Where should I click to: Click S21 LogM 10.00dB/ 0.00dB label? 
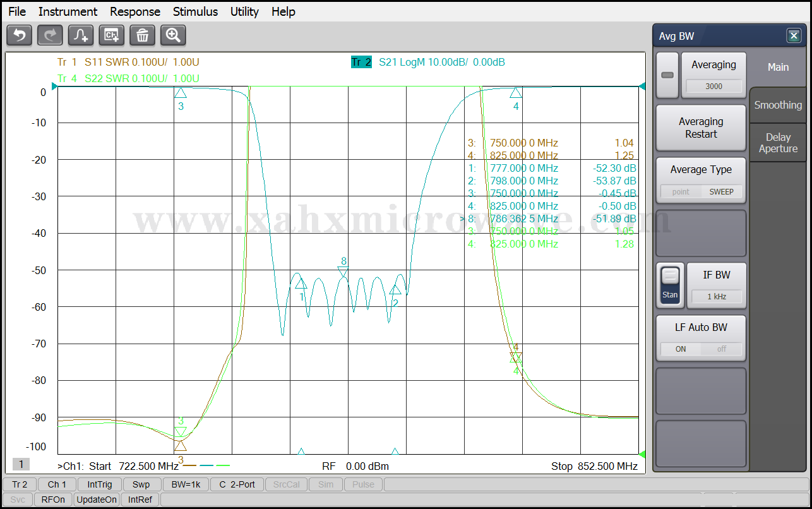(442, 62)
